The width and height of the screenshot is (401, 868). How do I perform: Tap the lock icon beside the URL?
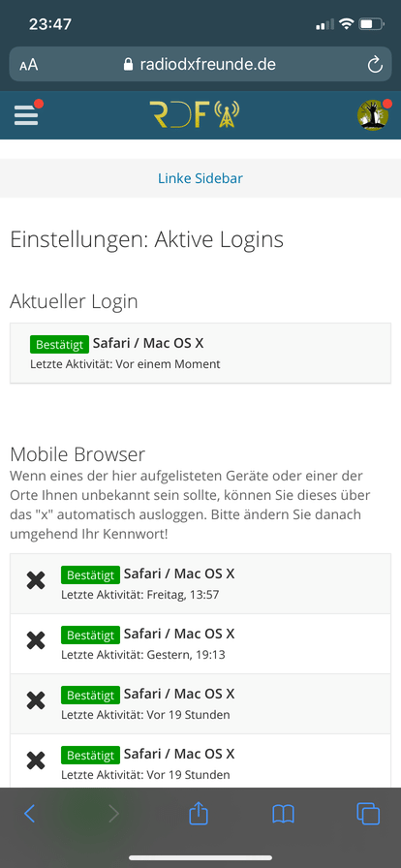[129, 65]
